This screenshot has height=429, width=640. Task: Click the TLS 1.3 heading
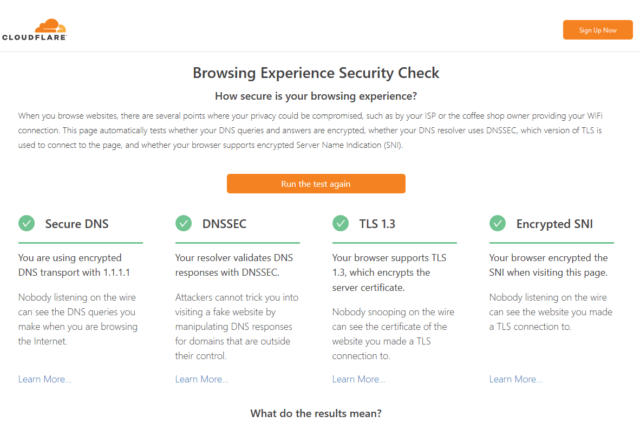(377, 223)
